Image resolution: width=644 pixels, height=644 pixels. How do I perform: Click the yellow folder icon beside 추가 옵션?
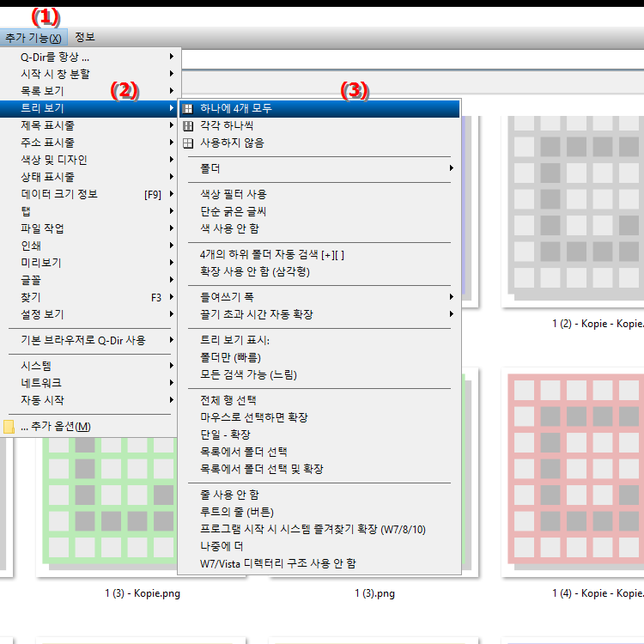[9, 426]
